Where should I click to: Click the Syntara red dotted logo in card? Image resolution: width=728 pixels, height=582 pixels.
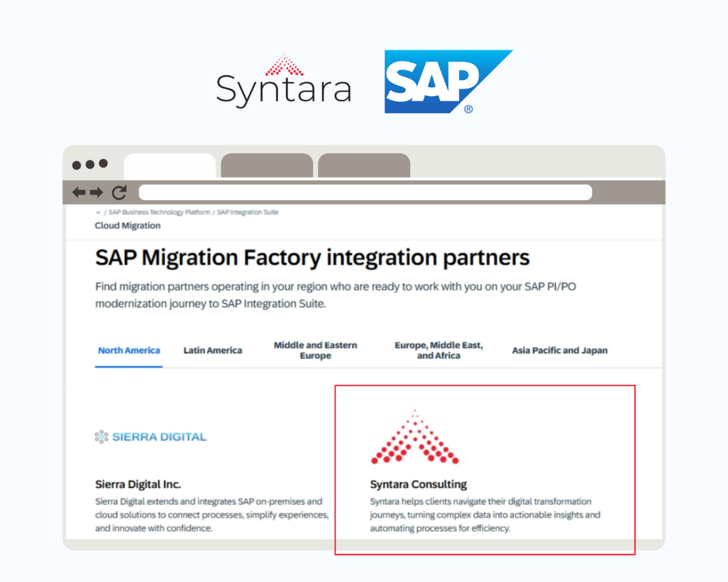pos(415,436)
